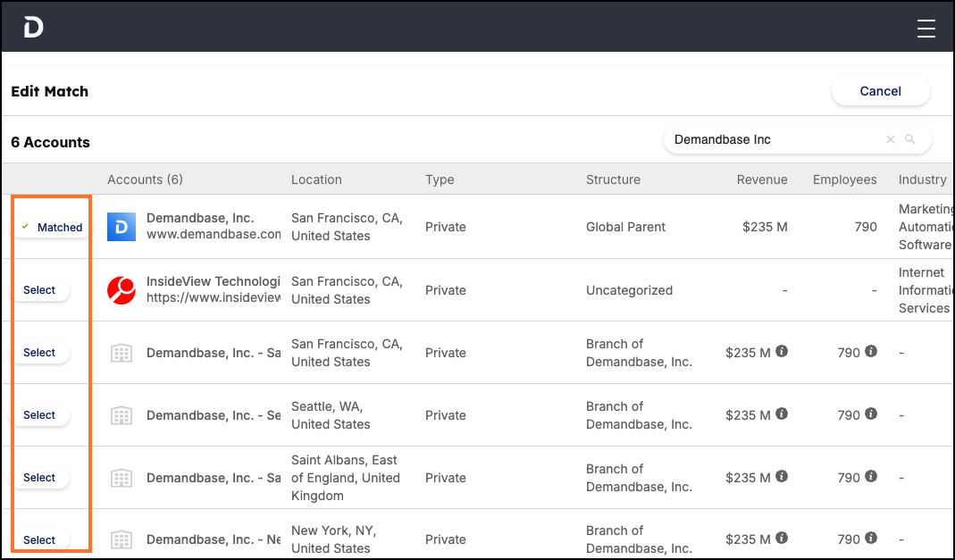Click the 6 Accounts count label
The height and width of the screenshot is (560, 955).
pos(51,142)
